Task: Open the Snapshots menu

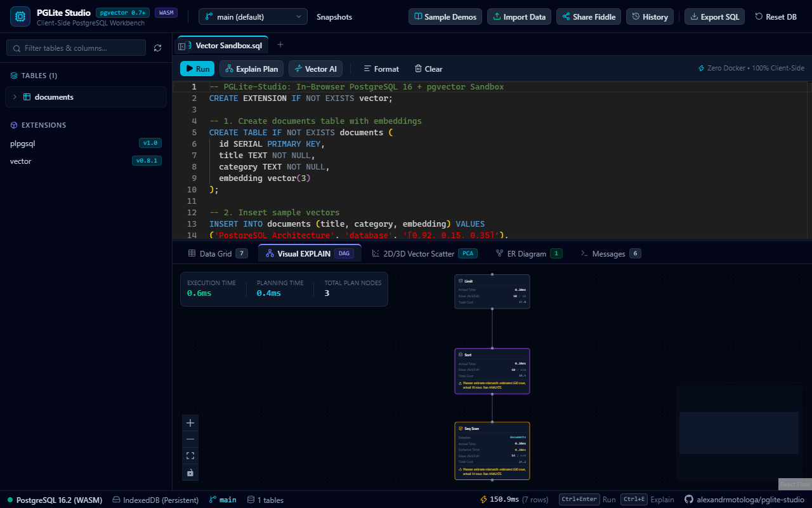Action: pos(334,17)
